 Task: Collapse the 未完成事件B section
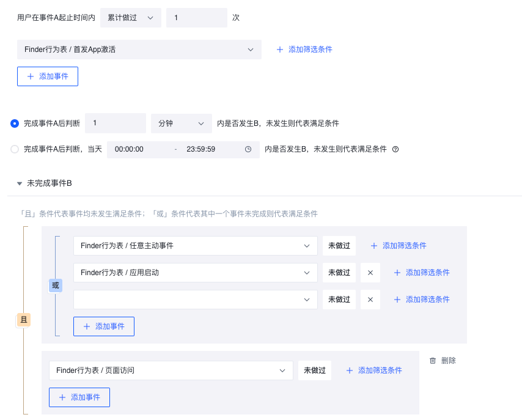click(20, 183)
